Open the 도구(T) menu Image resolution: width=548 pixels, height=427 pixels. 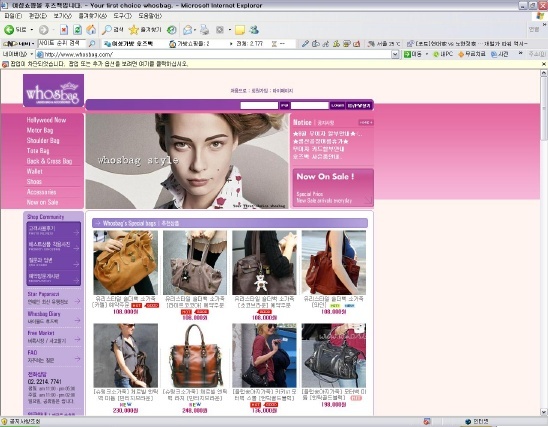tap(123, 16)
